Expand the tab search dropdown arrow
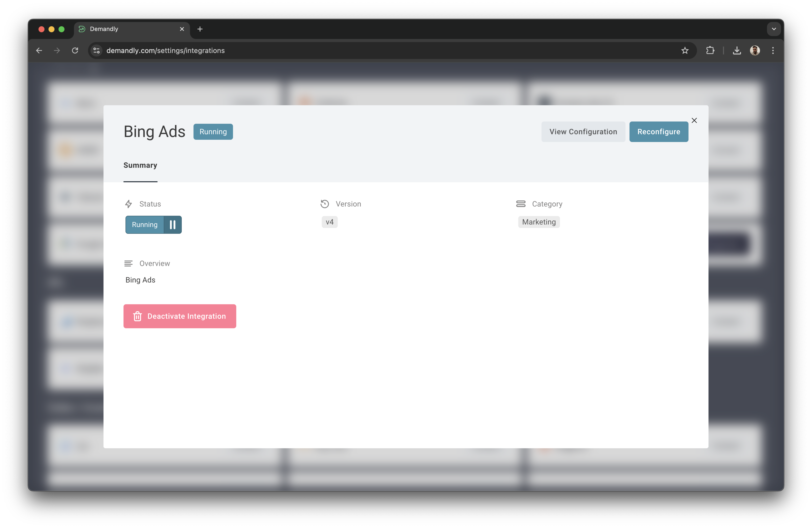The width and height of the screenshot is (812, 528). pyautogui.click(x=773, y=29)
